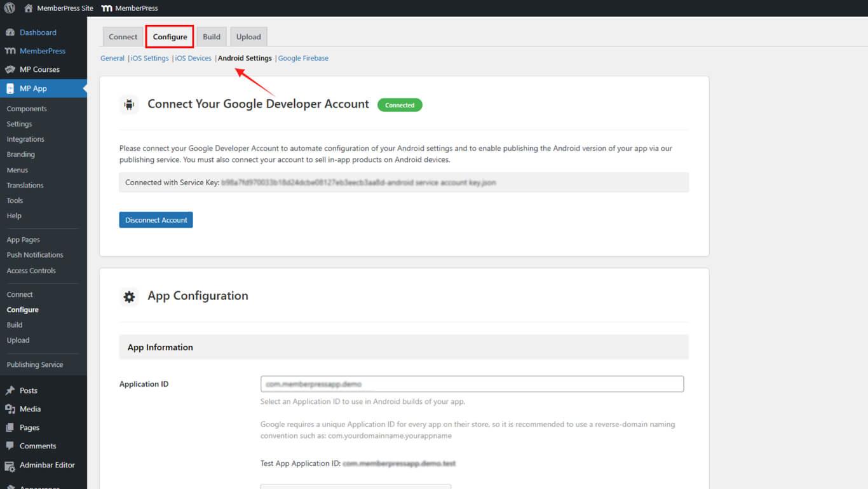Click the MemberPress logo in the admin bar
The image size is (868, 489).
[x=107, y=8]
